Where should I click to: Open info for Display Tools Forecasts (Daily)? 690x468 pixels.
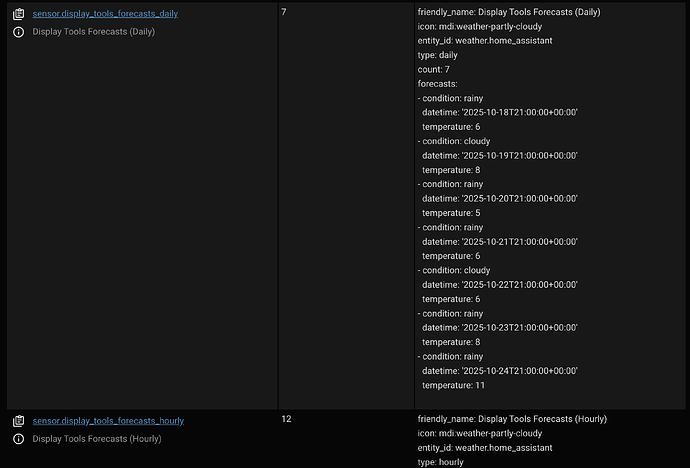18,32
